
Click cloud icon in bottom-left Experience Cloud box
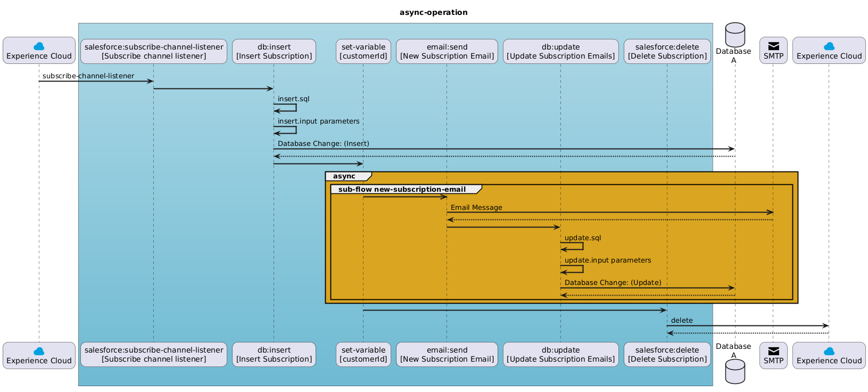39,351
